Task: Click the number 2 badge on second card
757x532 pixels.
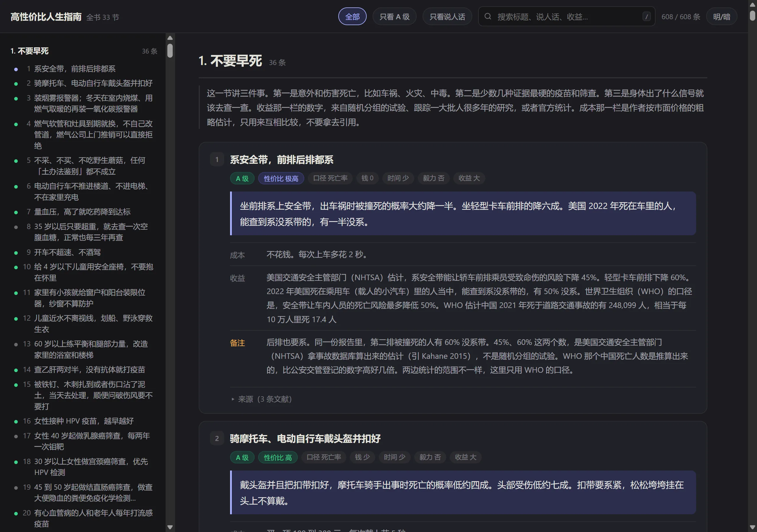Action: pyautogui.click(x=217, y=439)
